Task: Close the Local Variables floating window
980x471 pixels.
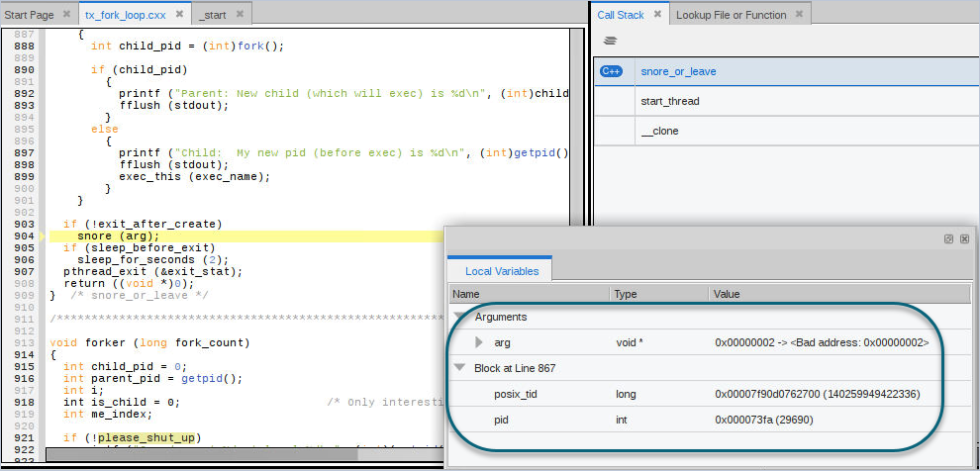Action: click(x=964, y=238)
